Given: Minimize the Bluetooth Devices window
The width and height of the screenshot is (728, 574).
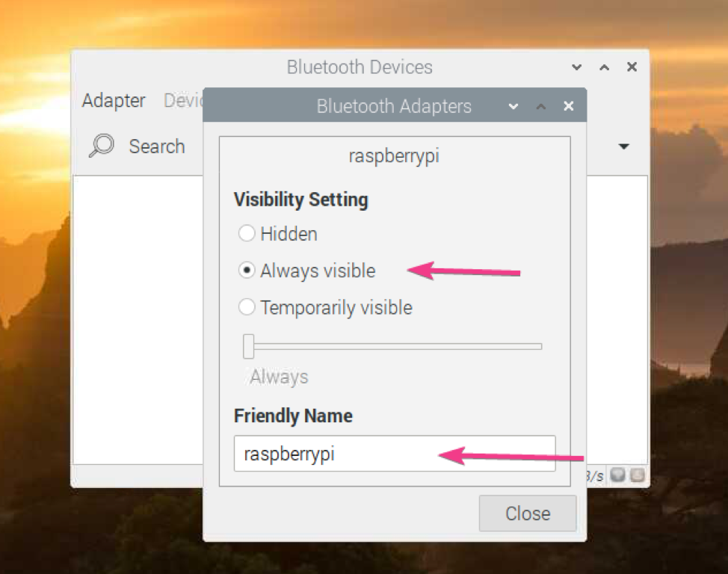Looking at the screenshot, I should tap(576, 67).
